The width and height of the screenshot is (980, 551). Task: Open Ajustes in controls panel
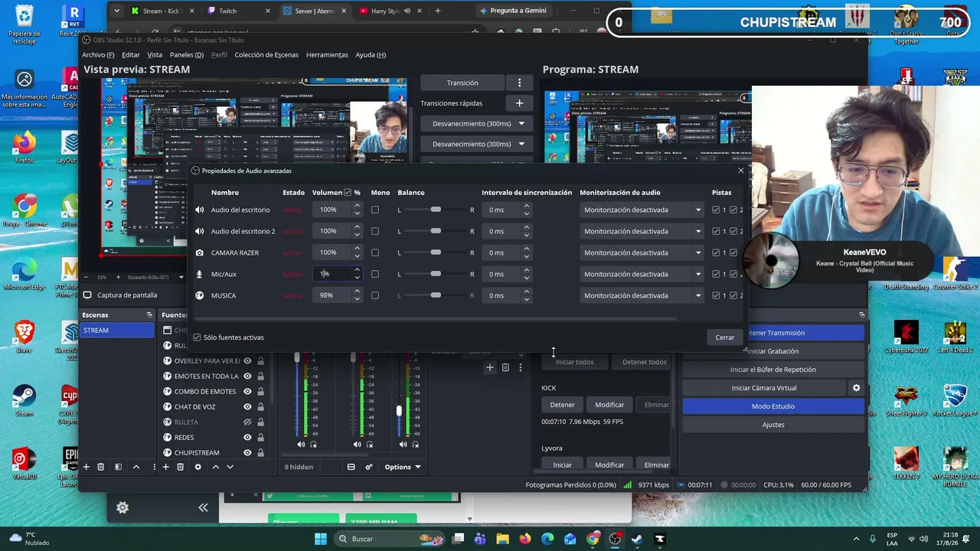773,425
